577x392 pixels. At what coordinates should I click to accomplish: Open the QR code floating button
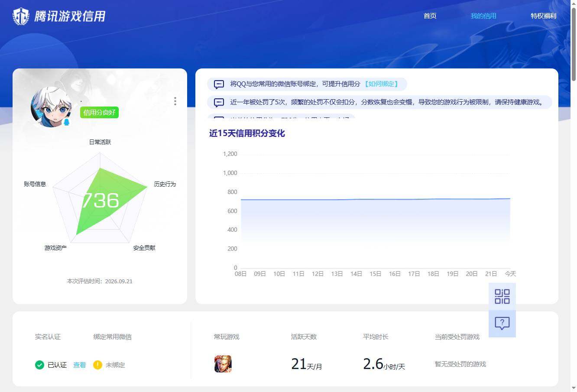(x=502, y=296)
